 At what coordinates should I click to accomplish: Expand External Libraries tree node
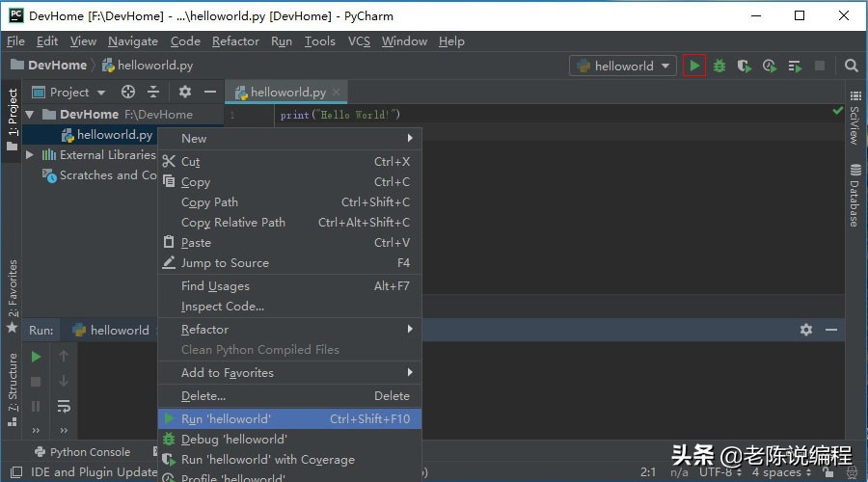[30, 155]
